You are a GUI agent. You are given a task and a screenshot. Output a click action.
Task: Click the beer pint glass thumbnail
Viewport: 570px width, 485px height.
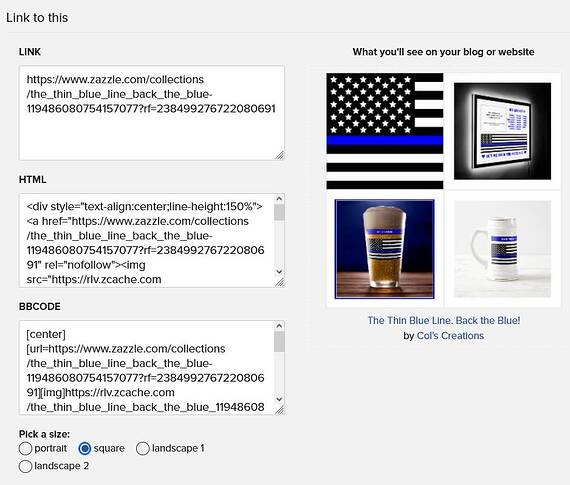(x=385, y=249)
